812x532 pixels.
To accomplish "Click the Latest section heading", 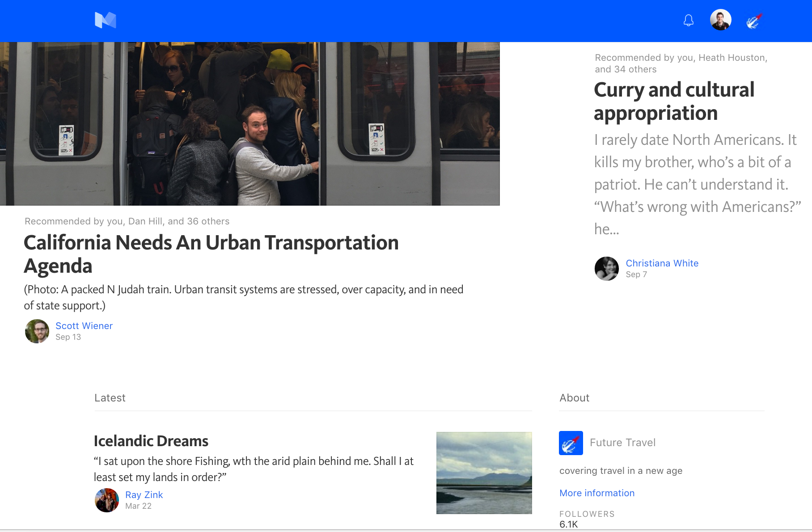I will point(110,398).
